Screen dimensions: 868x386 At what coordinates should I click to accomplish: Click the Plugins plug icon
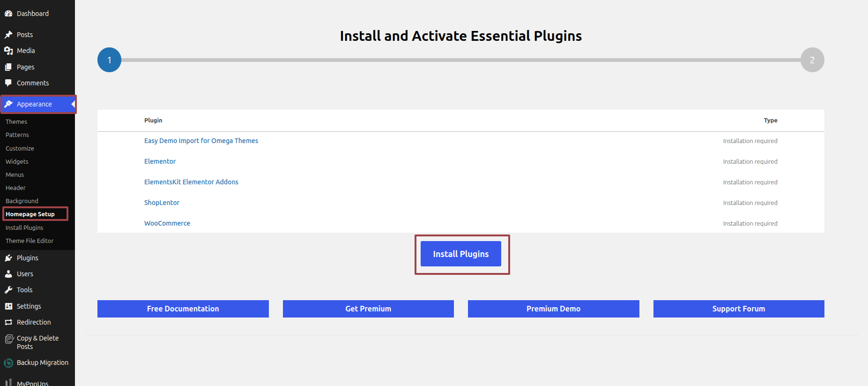(x=8, y=258)
